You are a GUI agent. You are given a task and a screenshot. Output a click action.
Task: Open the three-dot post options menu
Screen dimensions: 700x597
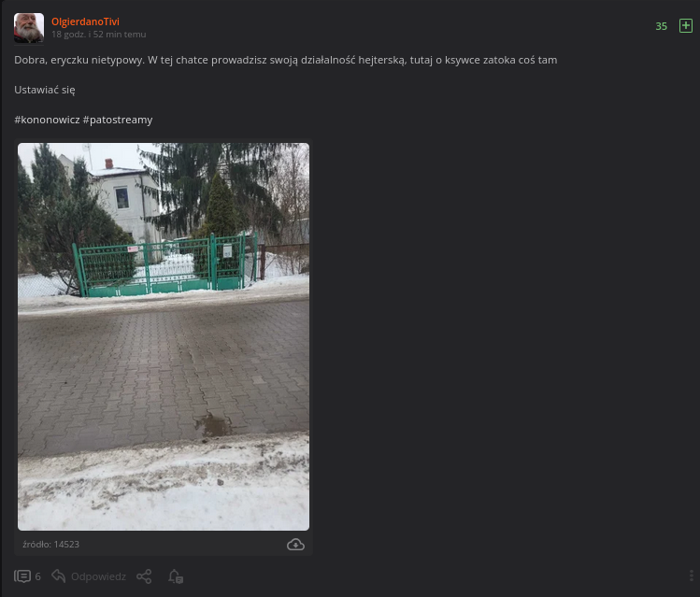click(691, 576)
